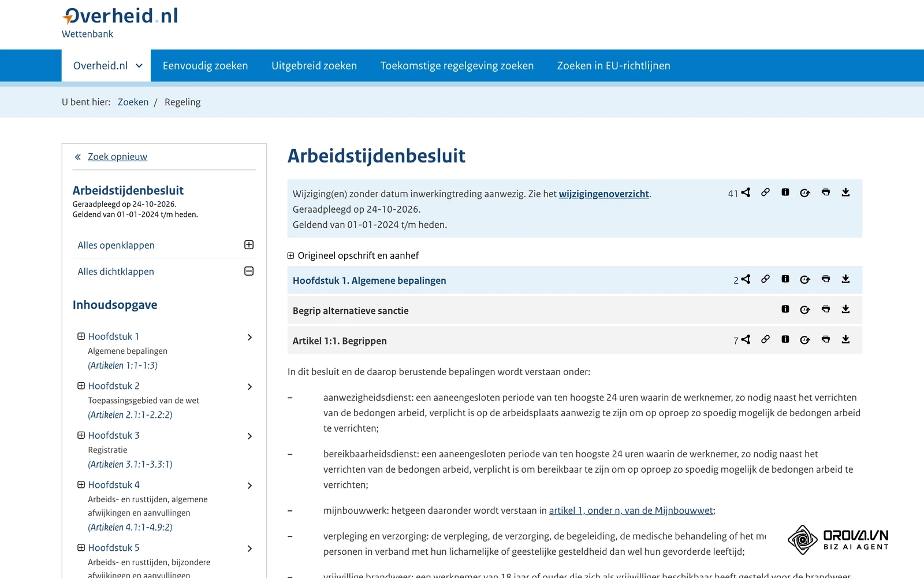Copy permalink for Hoofdstuk 1 row
Screen dimensions: 924x578
click(765, 279)
